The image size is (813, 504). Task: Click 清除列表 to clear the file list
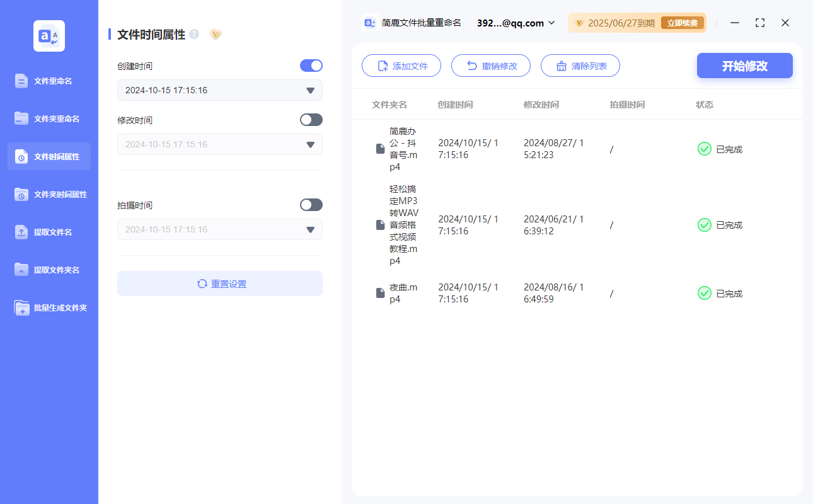coord(580,66)
